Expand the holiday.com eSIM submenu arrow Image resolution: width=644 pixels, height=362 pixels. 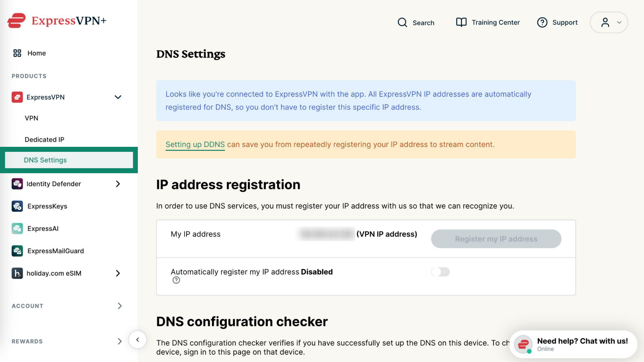tap(118, 273)
